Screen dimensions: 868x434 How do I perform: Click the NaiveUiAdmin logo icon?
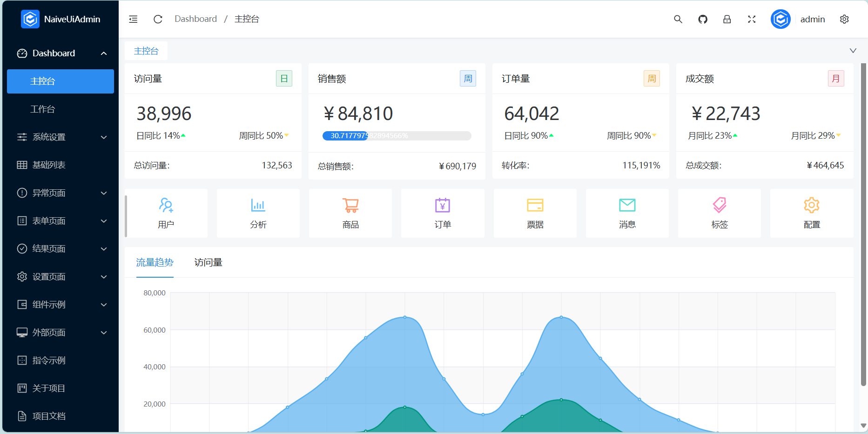30,19
